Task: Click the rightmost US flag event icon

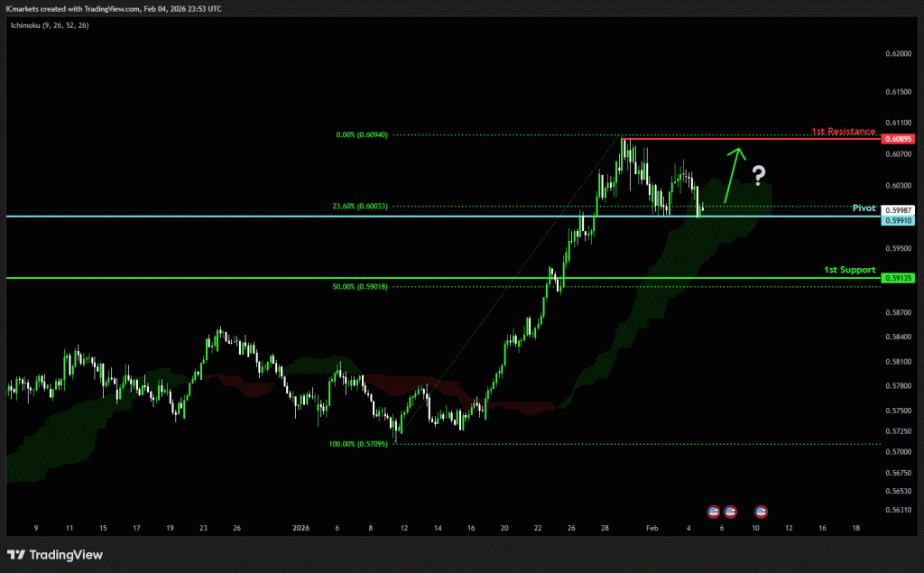Action: click(x=761, y=511)
